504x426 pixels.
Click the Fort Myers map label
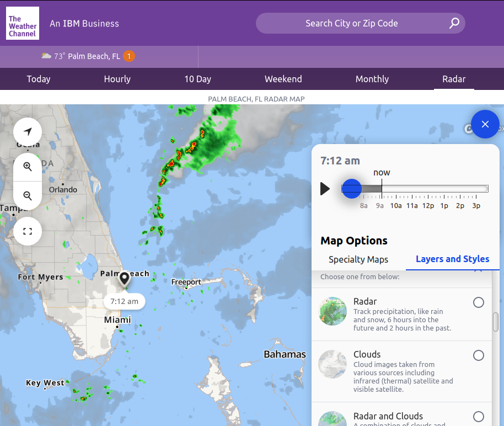click(x=40, y=276)
